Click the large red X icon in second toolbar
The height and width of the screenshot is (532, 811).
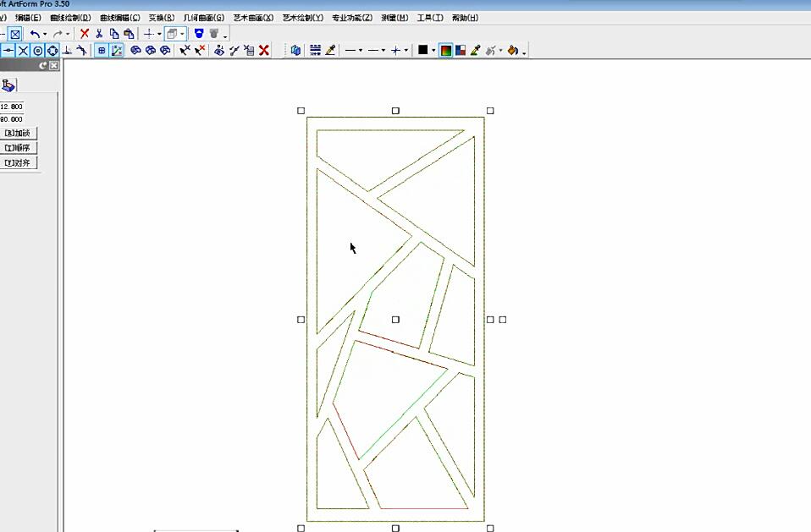264,51
